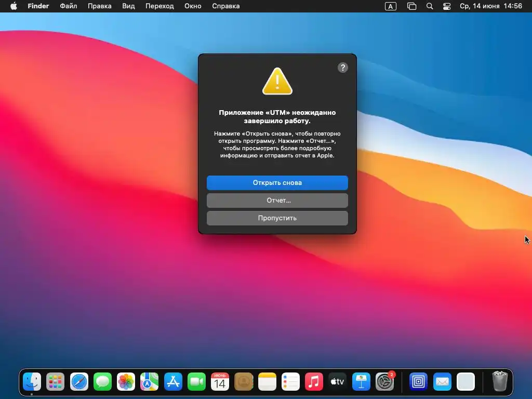Open Contacts app in the Dock

coord(244,381)
